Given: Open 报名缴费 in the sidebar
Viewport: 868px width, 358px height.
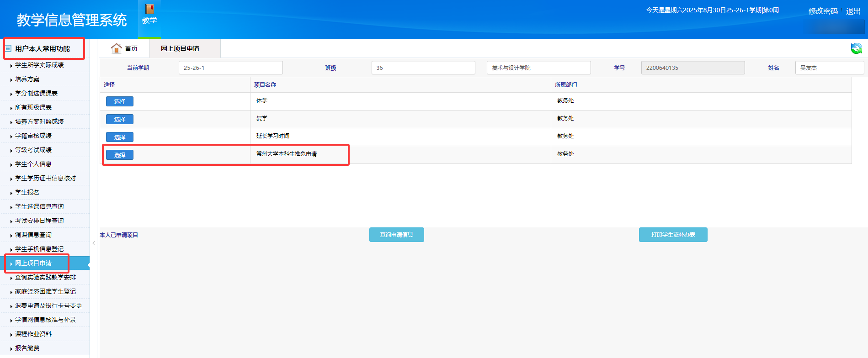Looking at the screenshot, I should tap(27, 348).
